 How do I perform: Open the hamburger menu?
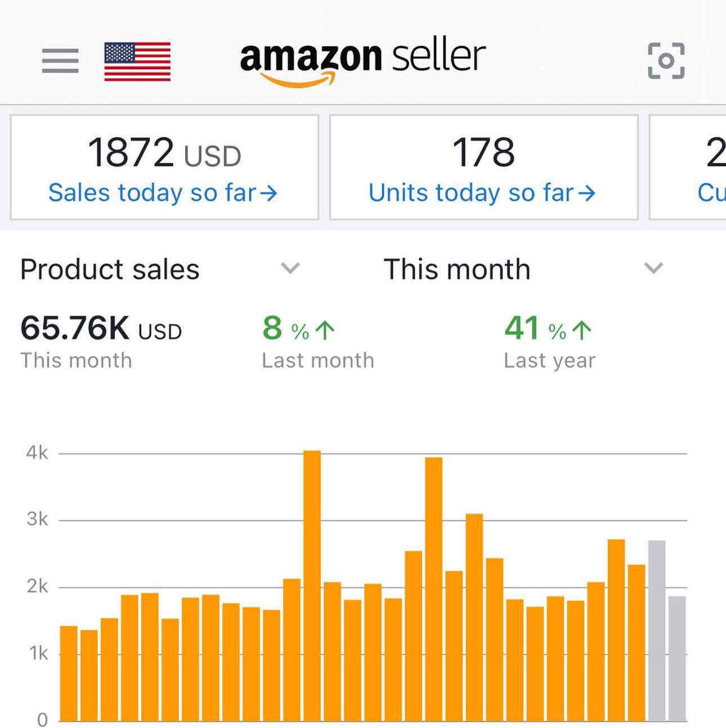[x=60, y=61]
